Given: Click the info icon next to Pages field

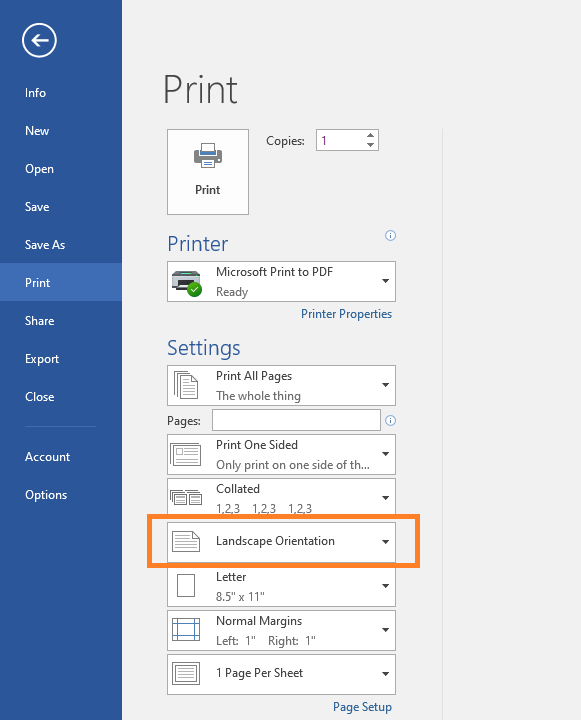Looking at the screenshot, I should tap(390, 421).
